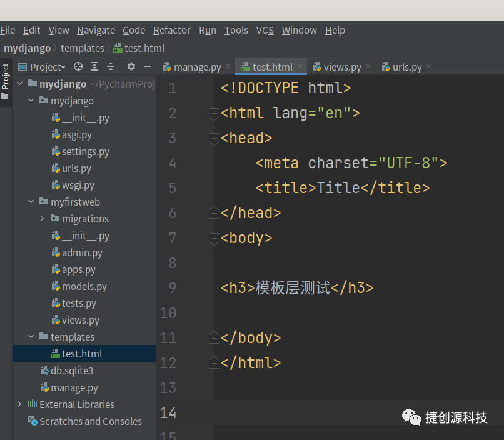Open Project panel settings gear

point(131,66)
